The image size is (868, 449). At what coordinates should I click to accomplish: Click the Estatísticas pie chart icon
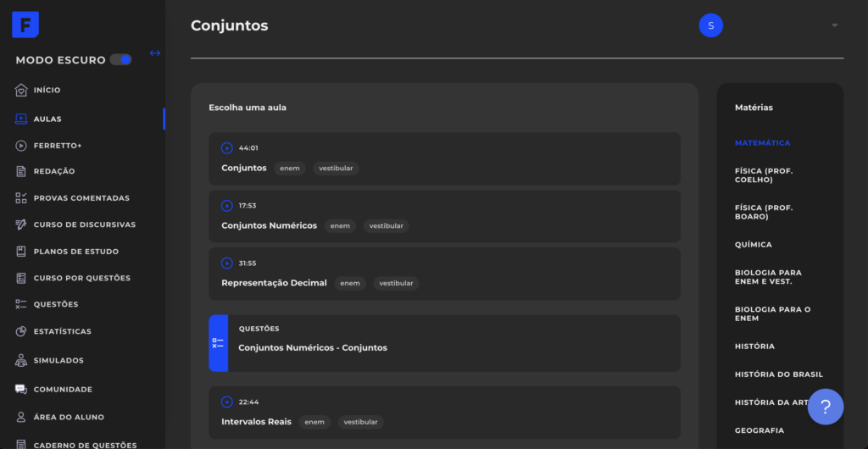click(21, 332)
